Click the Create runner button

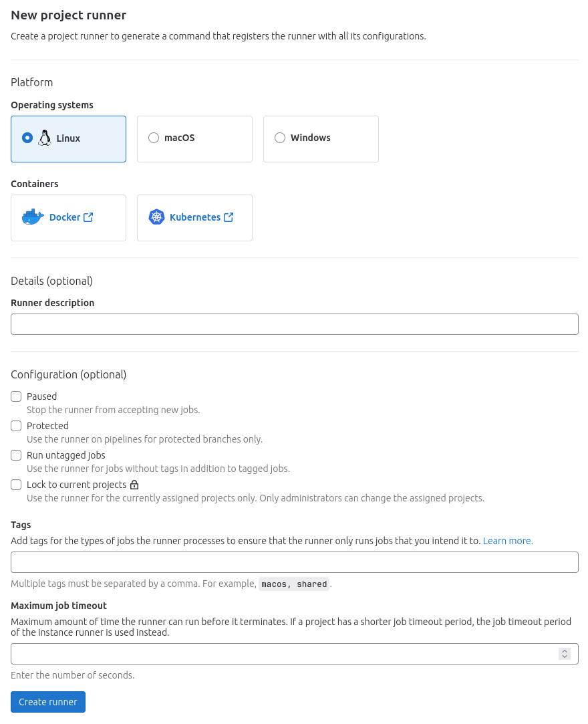(47, 701)
